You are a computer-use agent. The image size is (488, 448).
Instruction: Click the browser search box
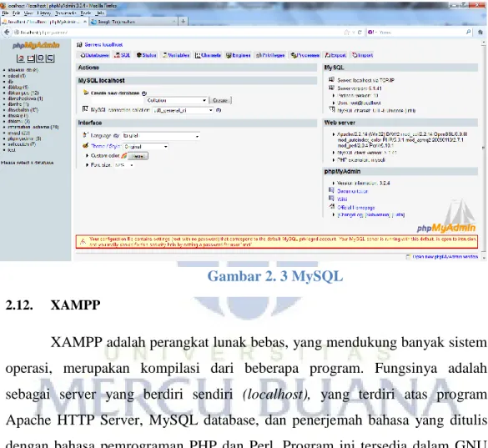(420, 32)
